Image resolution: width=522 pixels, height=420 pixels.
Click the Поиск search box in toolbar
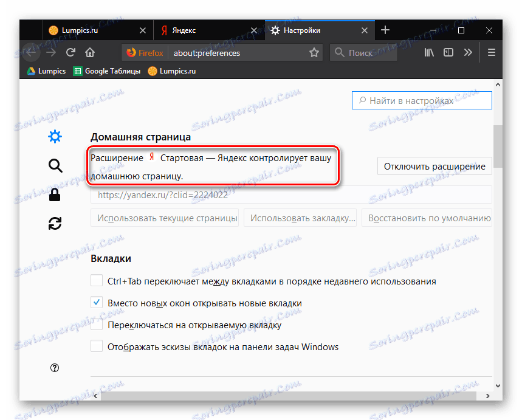pos(363,53)
